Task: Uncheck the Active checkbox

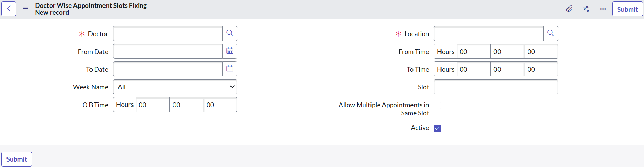Action: 437,128
